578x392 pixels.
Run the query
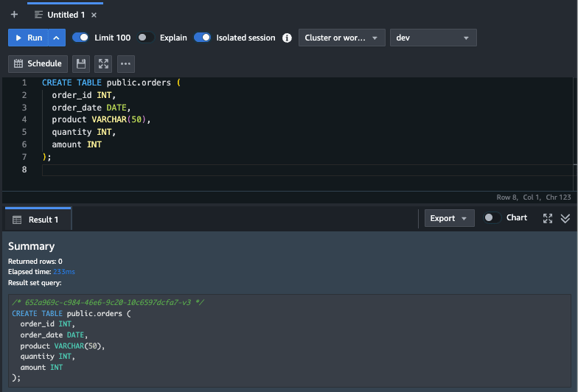[28, 38]
